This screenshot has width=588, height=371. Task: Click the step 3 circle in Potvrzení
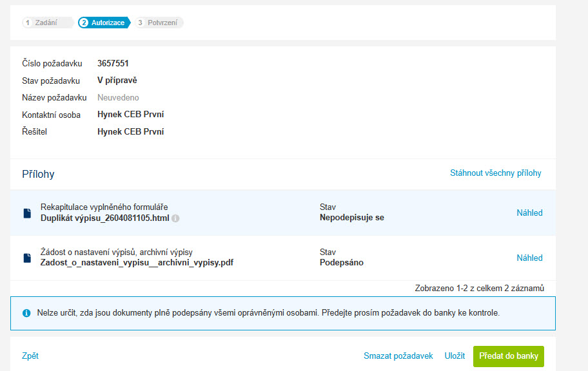tap(140, 23)
